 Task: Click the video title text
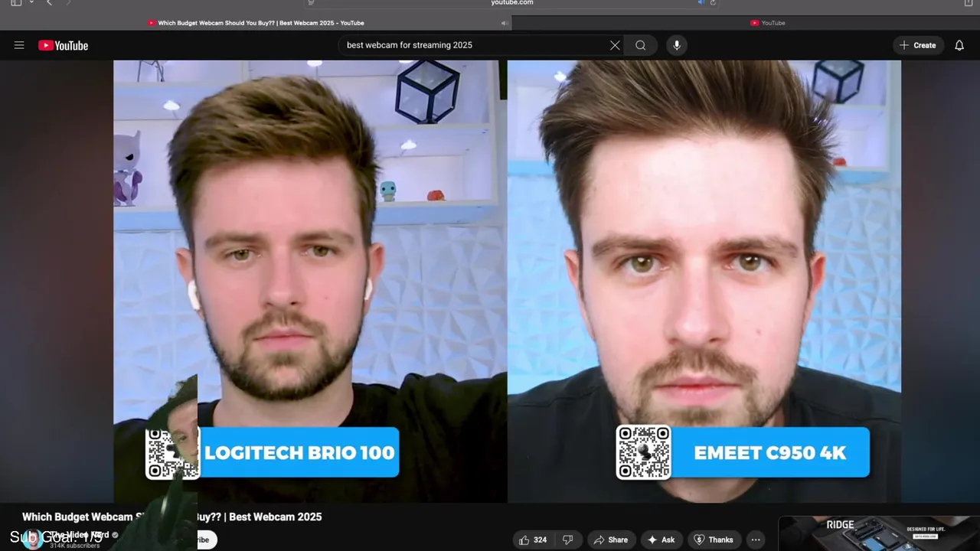171,517
